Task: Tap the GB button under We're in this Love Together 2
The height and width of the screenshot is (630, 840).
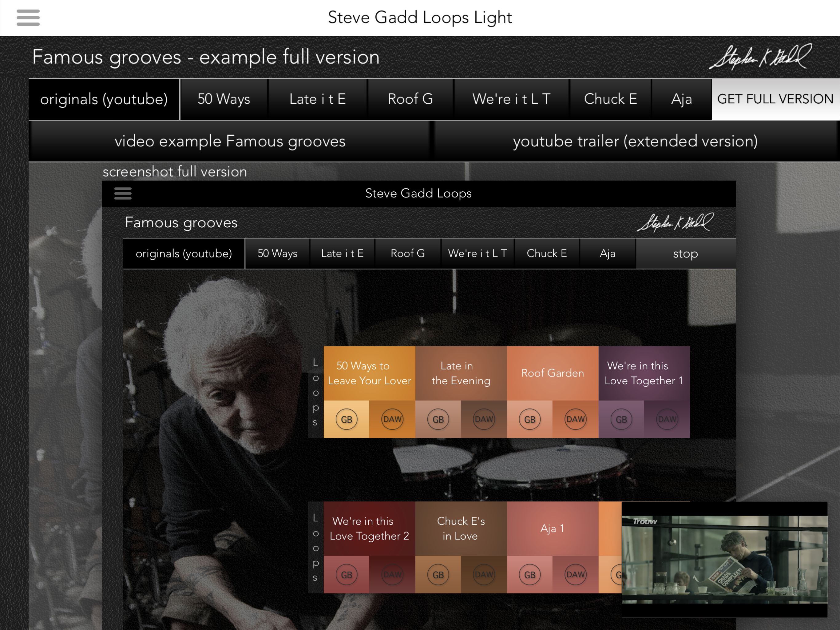Action: pyautogui.click(x=347, y=575)
